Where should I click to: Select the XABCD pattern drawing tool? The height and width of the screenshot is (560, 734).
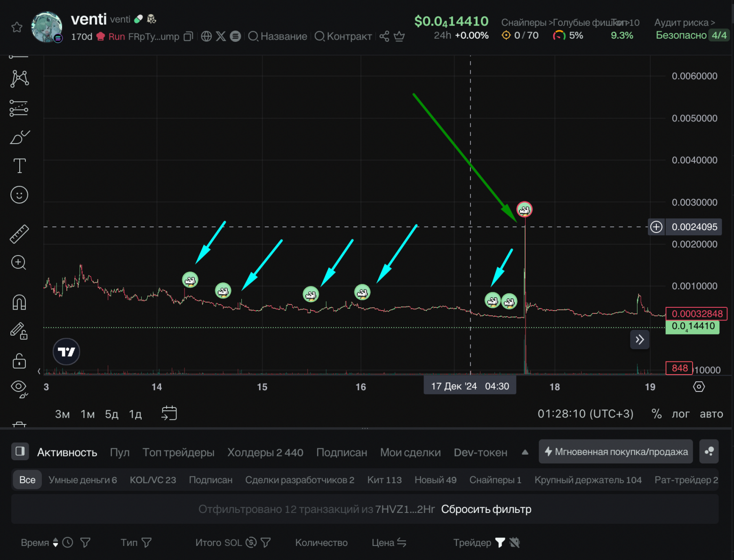click(x=19, y=79)
